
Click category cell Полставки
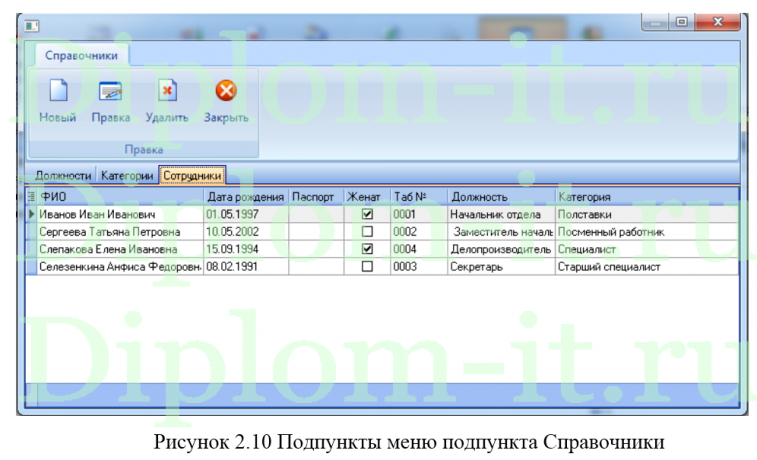click(x=647, y=214)
